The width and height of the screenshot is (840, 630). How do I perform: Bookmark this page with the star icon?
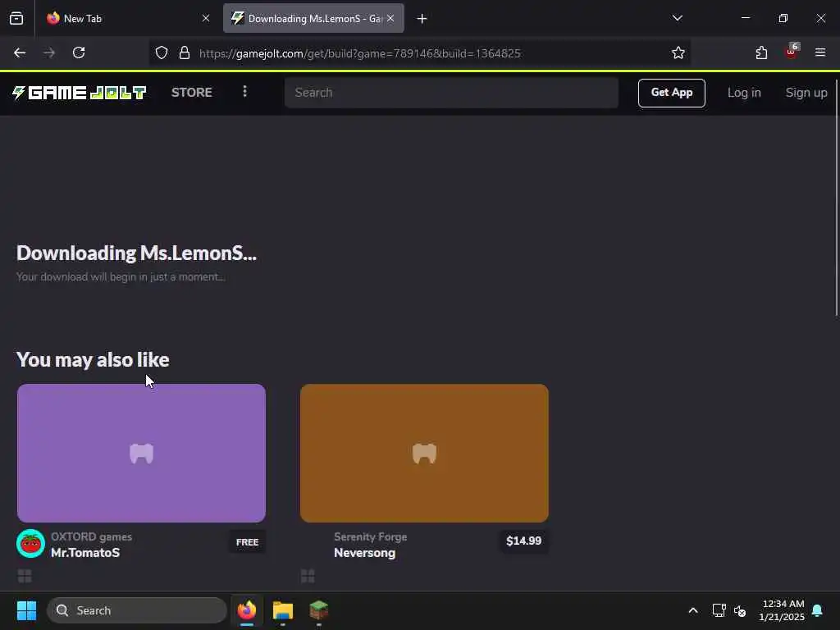click(x=678, y=52)
